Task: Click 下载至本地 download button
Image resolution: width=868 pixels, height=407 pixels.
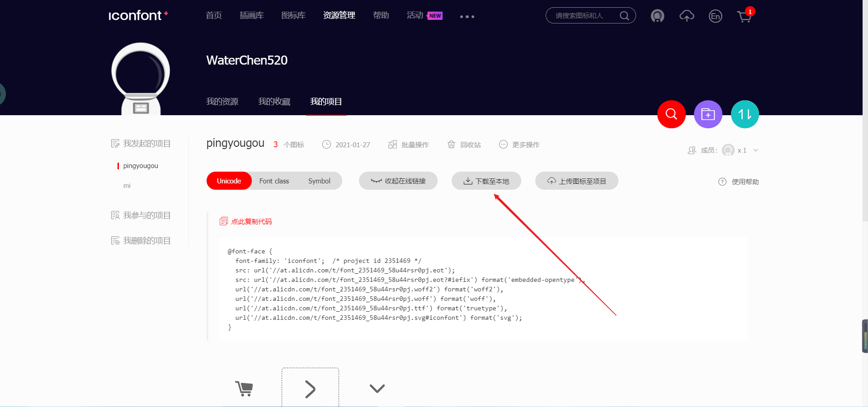Action: point(486,181)
